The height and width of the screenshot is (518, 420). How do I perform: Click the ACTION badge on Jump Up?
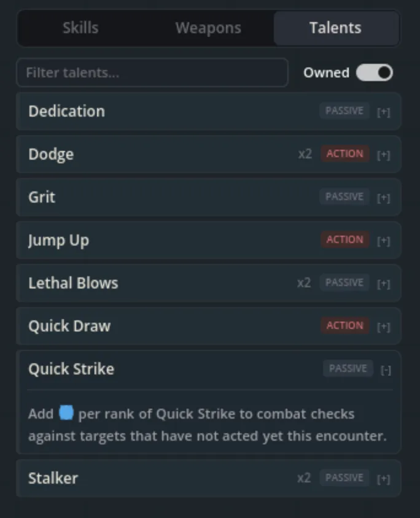point(345,240)
